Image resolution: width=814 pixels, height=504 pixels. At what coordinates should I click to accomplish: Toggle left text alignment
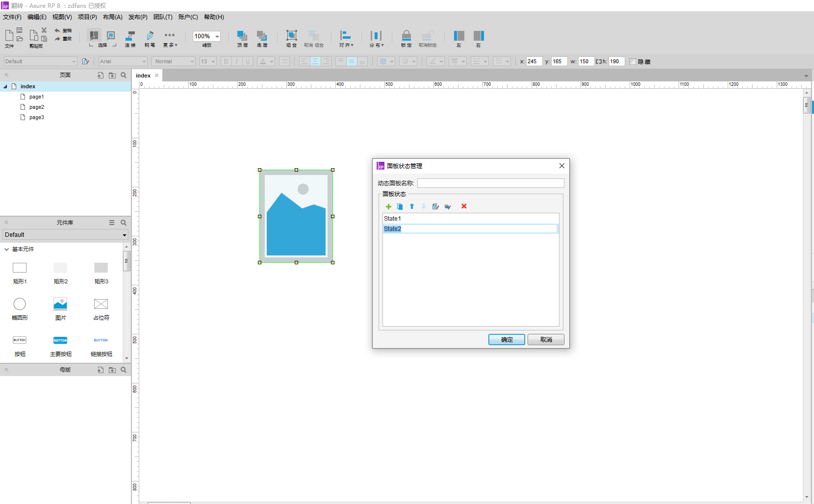click(305, 61)
